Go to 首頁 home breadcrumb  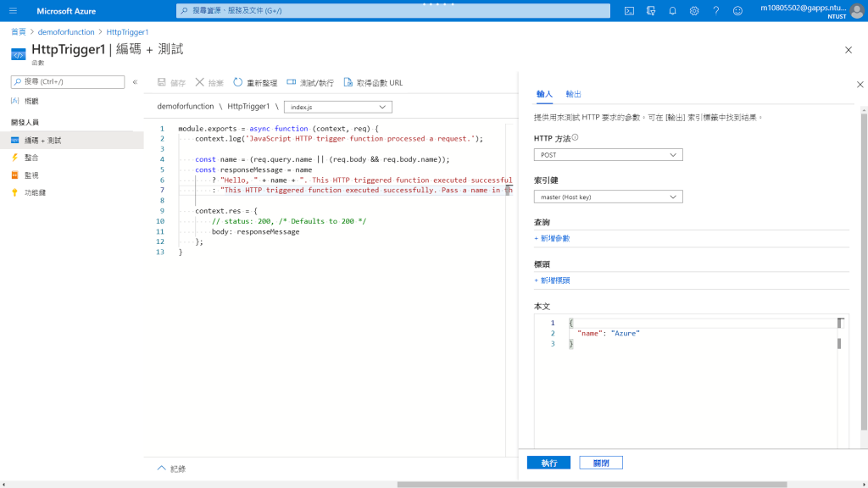(x=19, y=32)
